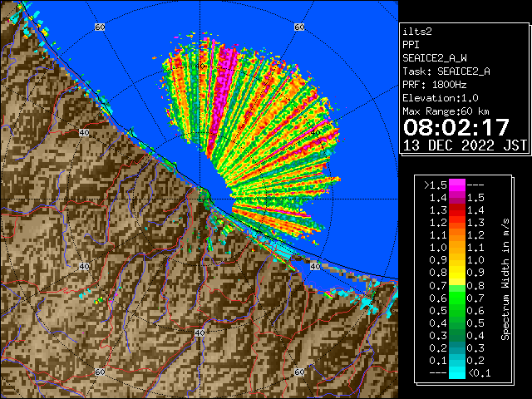
Task: Click the '>1.5' legend label
Action: coord(436,185)
